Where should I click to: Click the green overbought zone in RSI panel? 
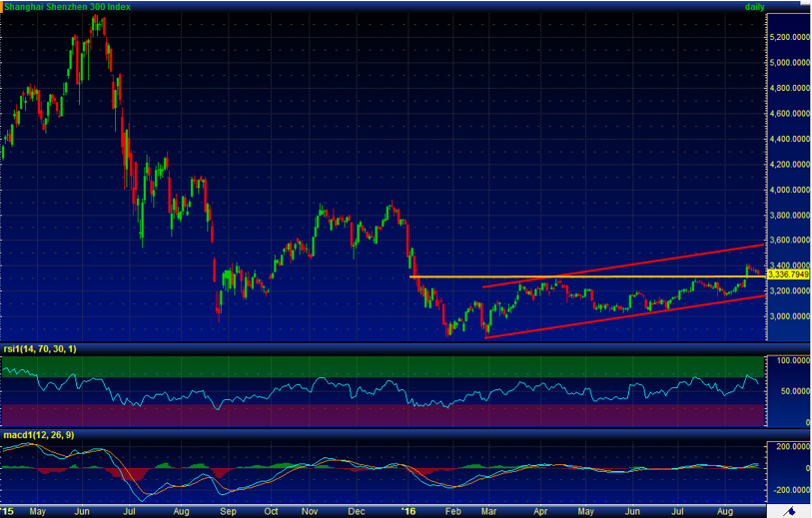click(300, 364)
